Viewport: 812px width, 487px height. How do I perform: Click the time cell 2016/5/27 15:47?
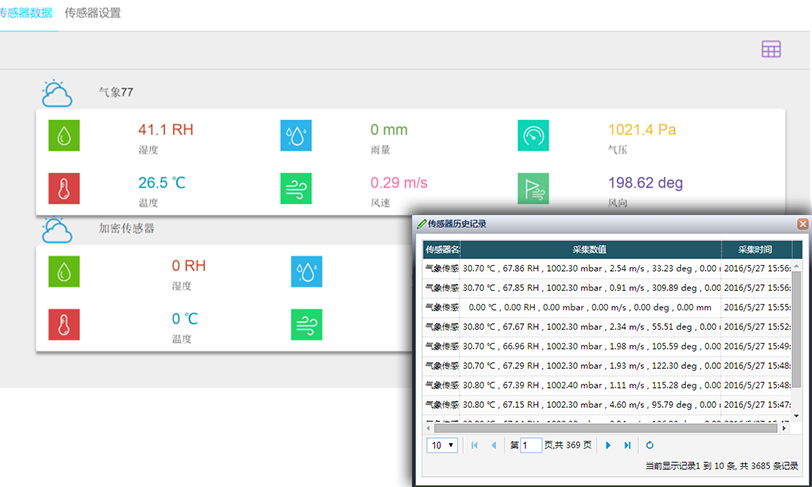[757, 405]
